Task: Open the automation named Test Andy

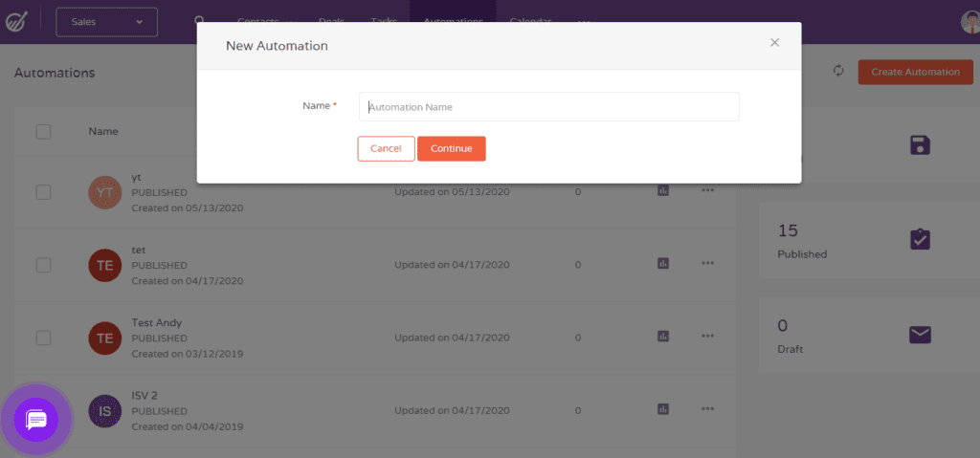Action: (x=156, y=323)
